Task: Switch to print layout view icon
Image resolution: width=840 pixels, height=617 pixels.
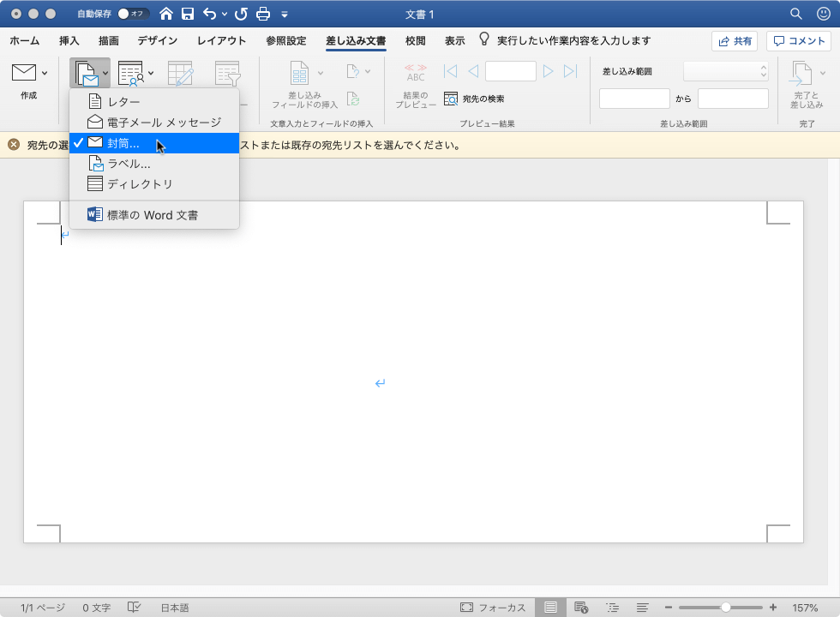Action: [x=550, y=608]
